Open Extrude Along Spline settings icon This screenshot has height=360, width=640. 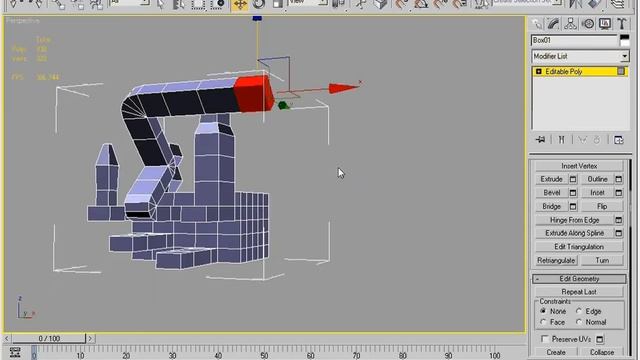(619, 233)
